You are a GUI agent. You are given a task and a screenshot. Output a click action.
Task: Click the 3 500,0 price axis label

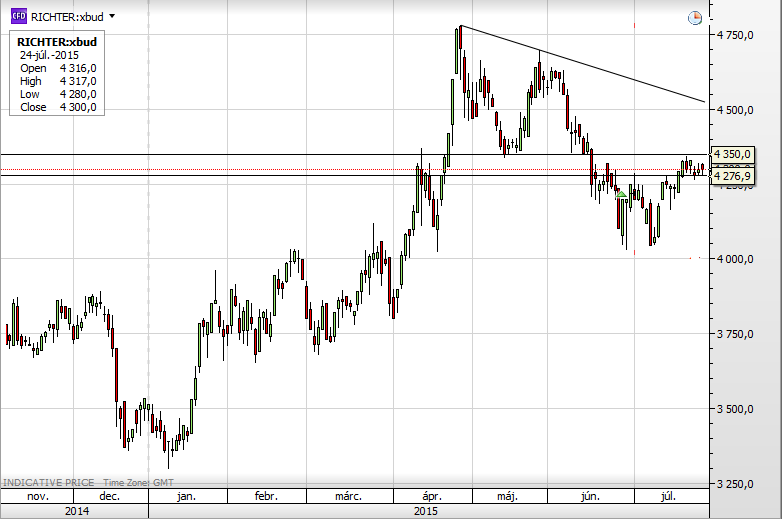735,409
